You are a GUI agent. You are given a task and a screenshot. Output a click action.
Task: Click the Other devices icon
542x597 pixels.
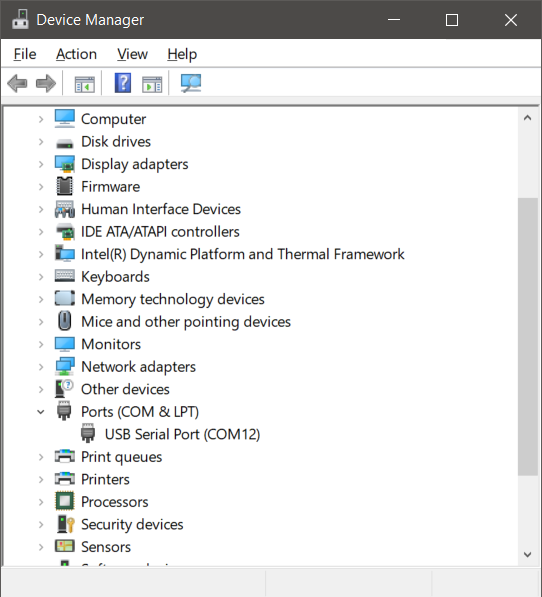[64, 389]
